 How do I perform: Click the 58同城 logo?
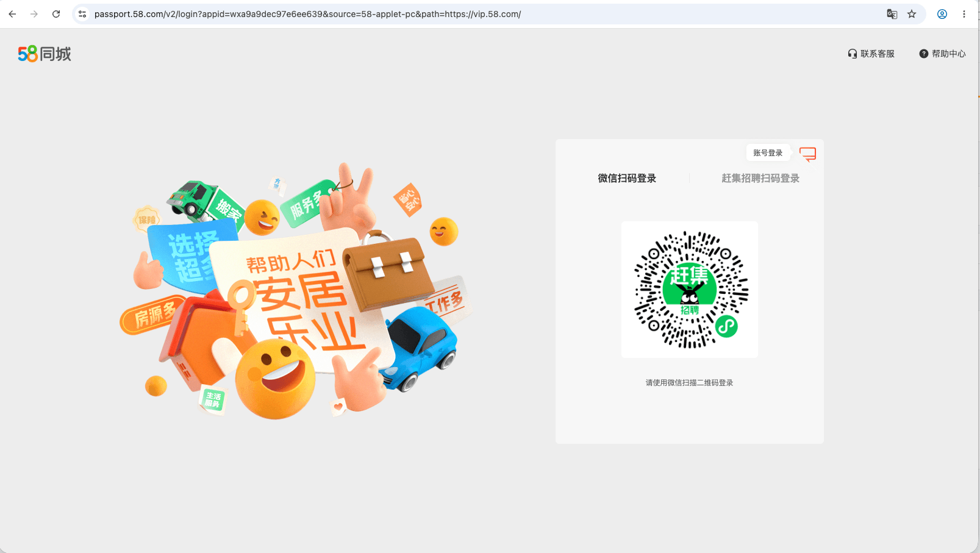pos(45,54)
